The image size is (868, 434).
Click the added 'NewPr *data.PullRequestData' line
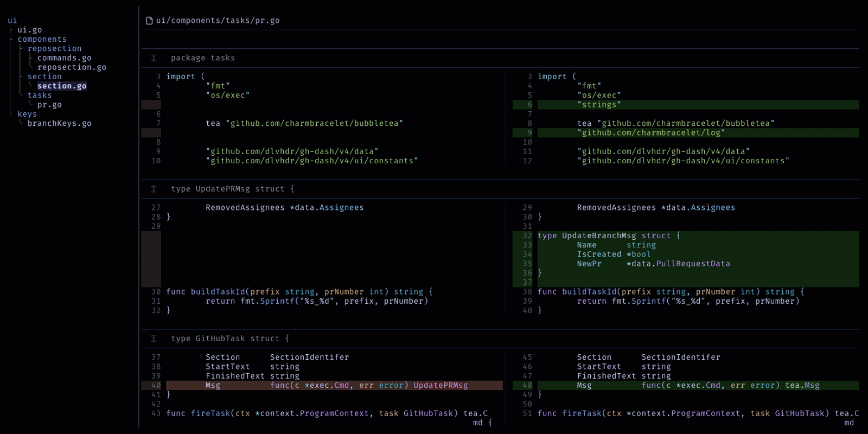(x=686, y=264)
